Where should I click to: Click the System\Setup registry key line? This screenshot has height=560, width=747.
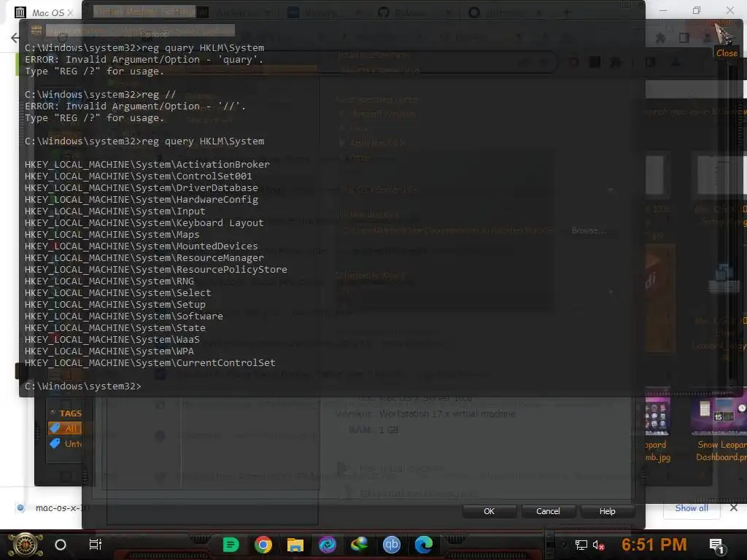click(115, 304)
